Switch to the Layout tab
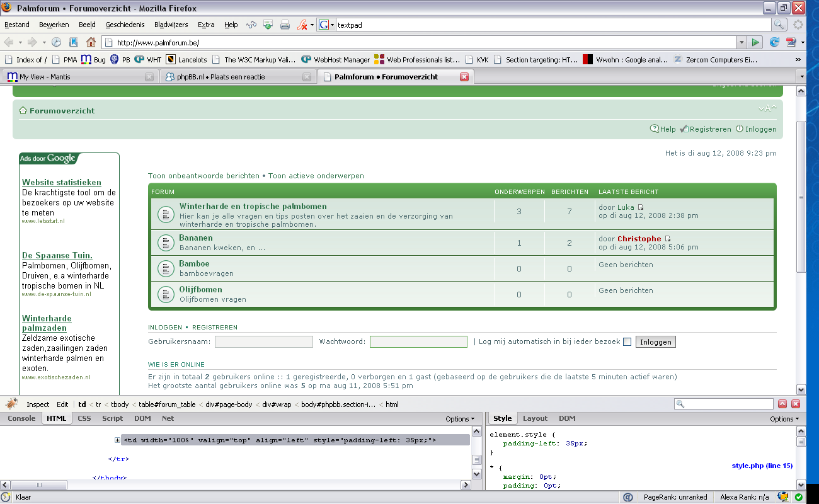This screenshot has height=504, width=819. [535, 418]
